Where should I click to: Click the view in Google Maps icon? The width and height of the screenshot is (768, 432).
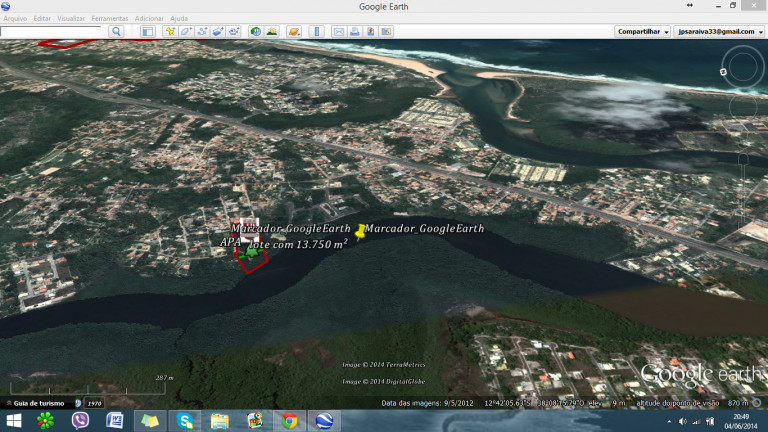tap(386, 31)
